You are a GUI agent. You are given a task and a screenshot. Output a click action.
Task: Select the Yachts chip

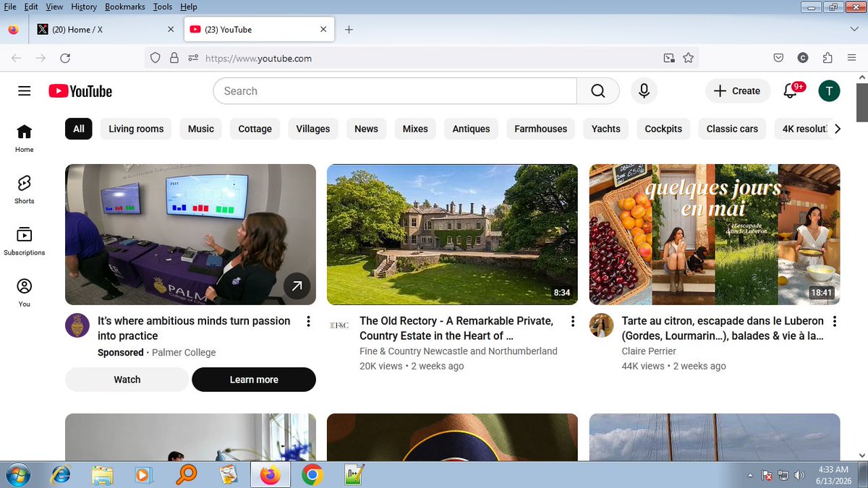(606, 129)
